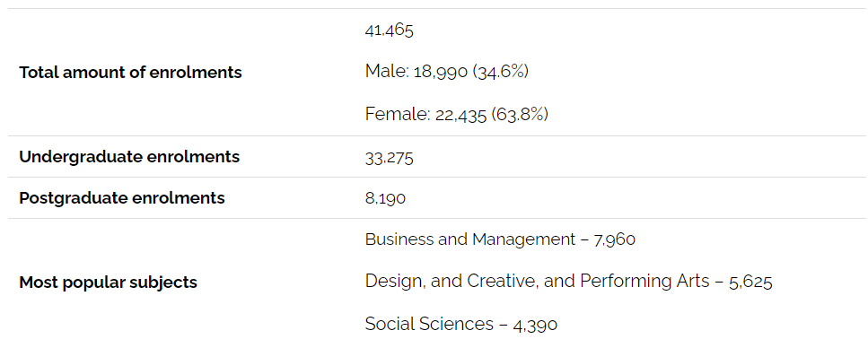Image resolution: width=868 pixels, height=348 pixels.
Task: Click the word 'Male' in enrolments row
Action: 385,72
